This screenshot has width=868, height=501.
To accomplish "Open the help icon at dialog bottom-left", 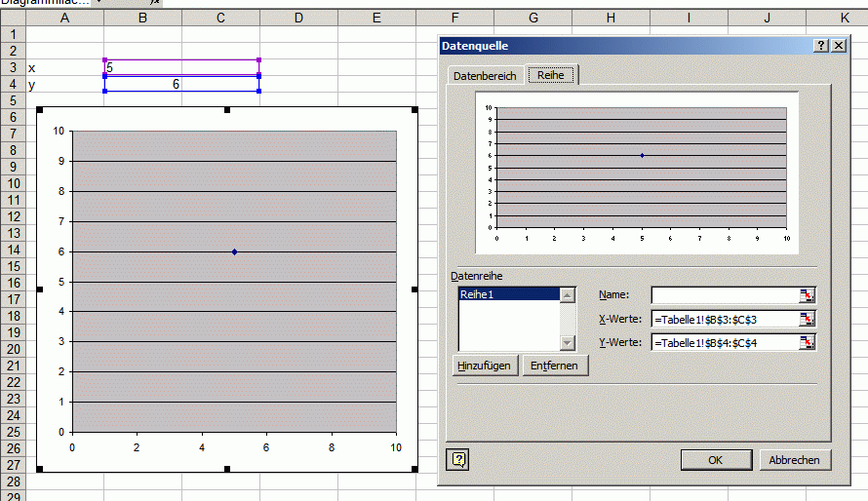I will (457, 459).
